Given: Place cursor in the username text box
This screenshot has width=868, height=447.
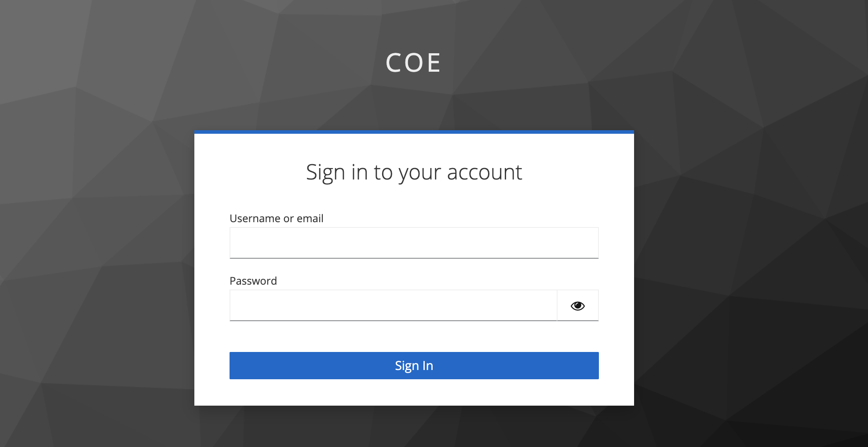Looking at the screenshot, I should [x=414, y=243].
